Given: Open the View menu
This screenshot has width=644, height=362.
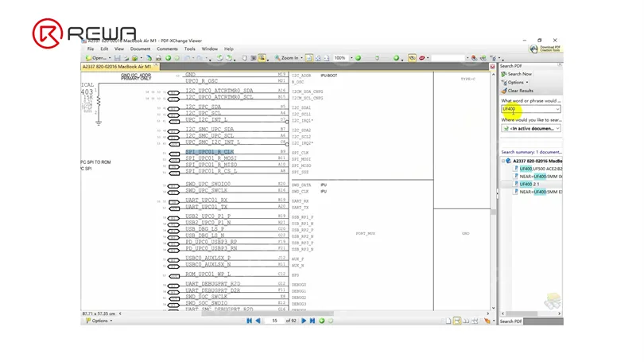Looking at the screenshot, I should tap(119, 49).
